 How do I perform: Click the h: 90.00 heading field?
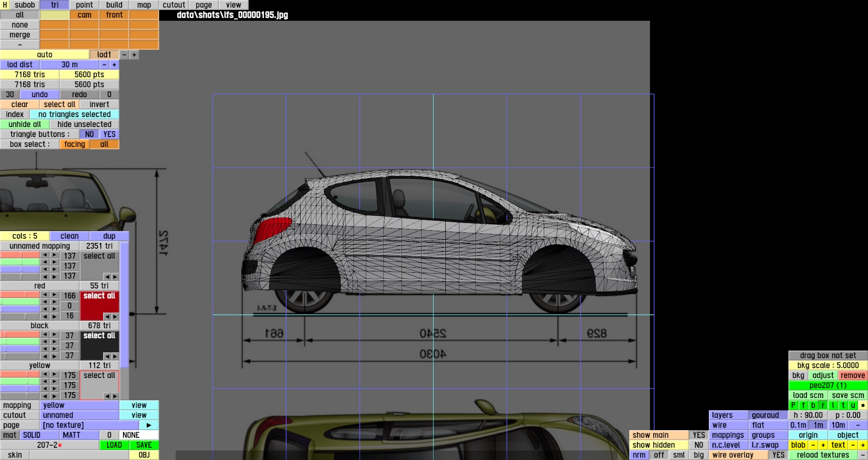click(x=808, y=415)
